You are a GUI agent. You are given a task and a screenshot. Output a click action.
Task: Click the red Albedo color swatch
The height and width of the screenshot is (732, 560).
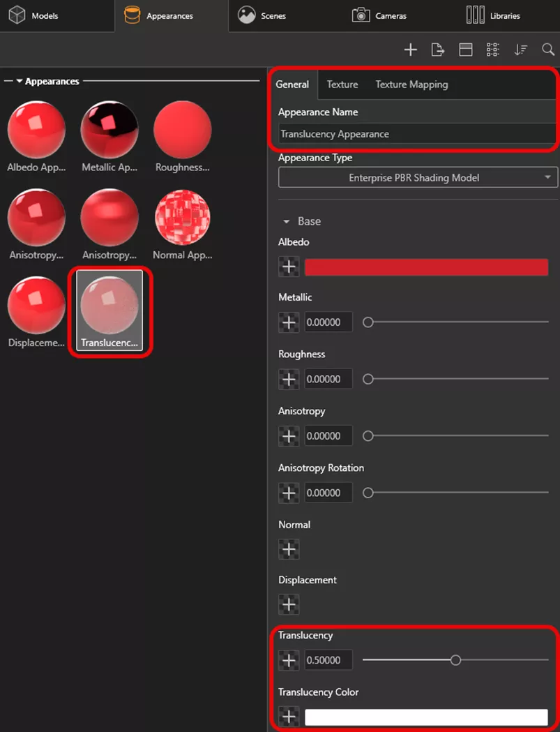(x=426, y=267)
